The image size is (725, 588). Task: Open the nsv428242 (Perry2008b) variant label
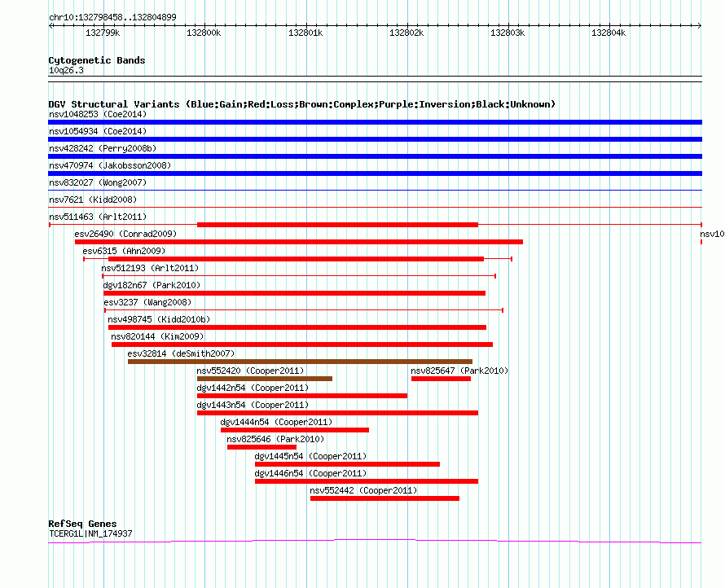point(103,148)
